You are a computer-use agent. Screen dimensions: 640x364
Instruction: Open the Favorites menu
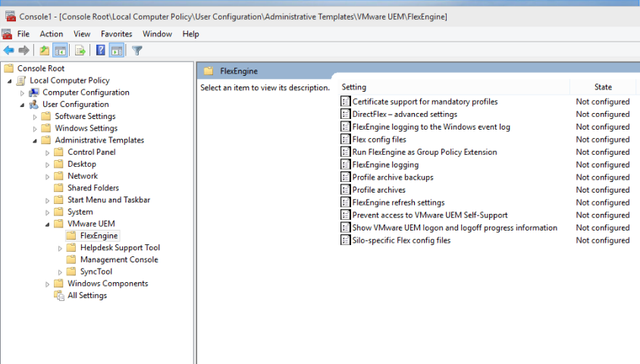coord(116,33)
